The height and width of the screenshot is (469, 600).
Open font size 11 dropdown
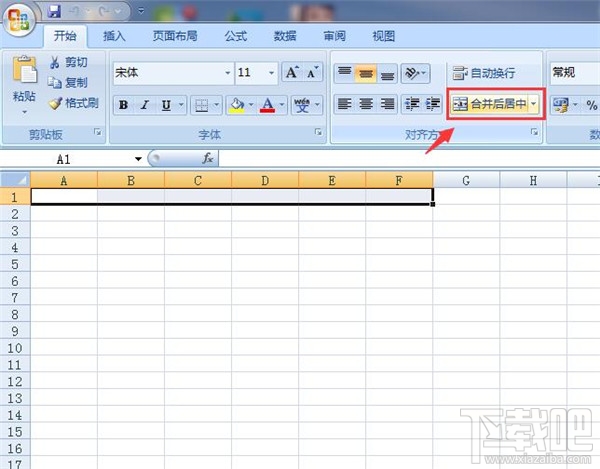(x=271, y=73)
